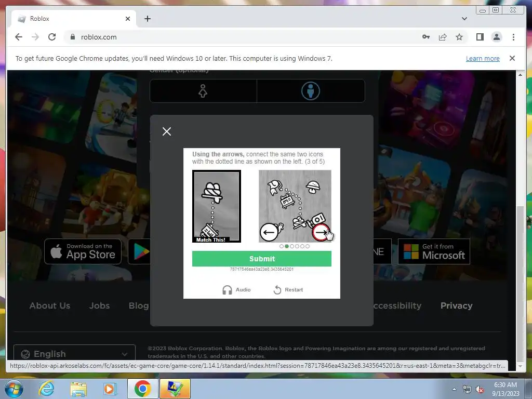Viewport: 532px width, 399px height.
Task: Select the male gender icon
Action: point(311,91)
